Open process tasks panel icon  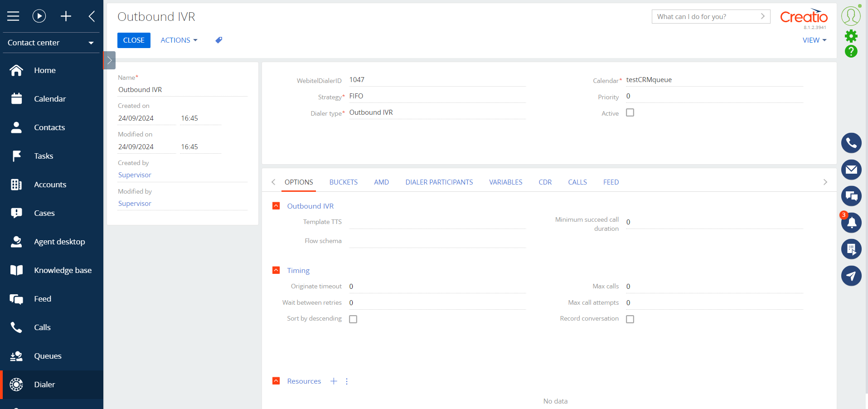[x=851, y=249]
